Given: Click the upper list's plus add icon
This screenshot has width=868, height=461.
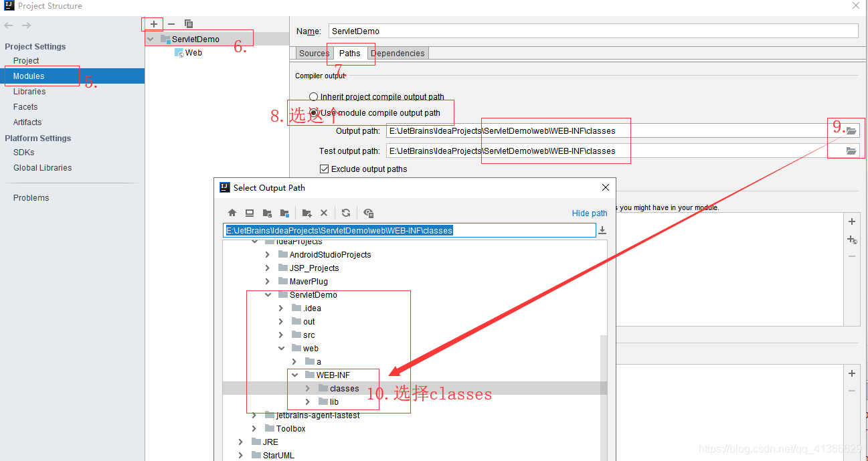Looking at the screenshot, I should tap(852, 221).
